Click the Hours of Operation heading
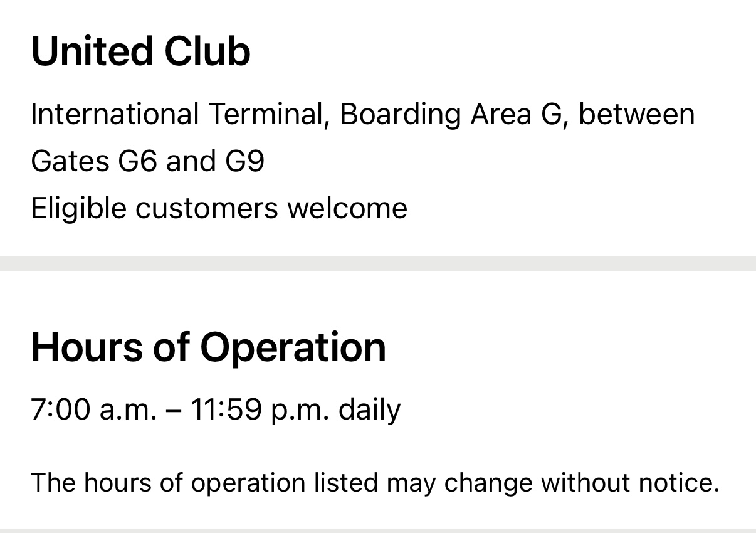The image size is (756, 533). [208, 347]
